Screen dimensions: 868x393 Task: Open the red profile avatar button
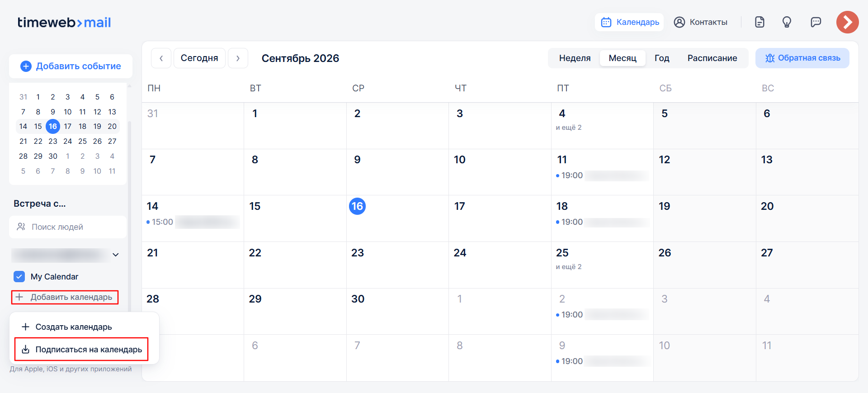(847, 22)
